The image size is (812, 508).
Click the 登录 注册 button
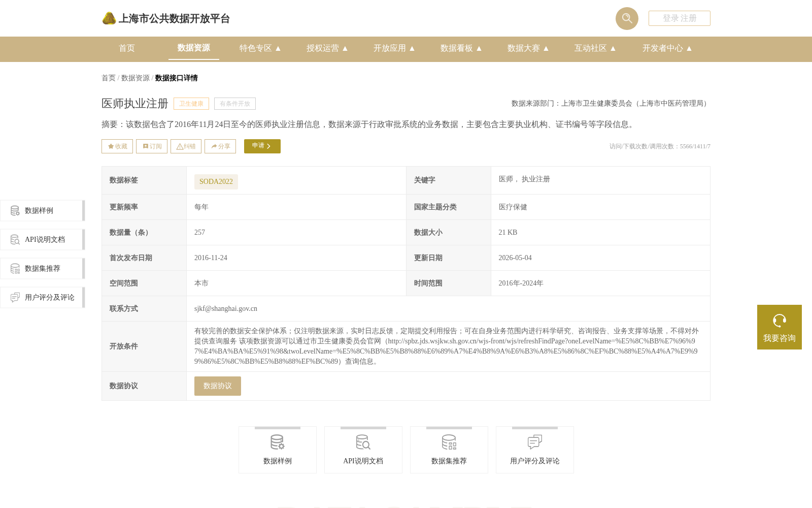pyautogui.click(x=680, y=18)
